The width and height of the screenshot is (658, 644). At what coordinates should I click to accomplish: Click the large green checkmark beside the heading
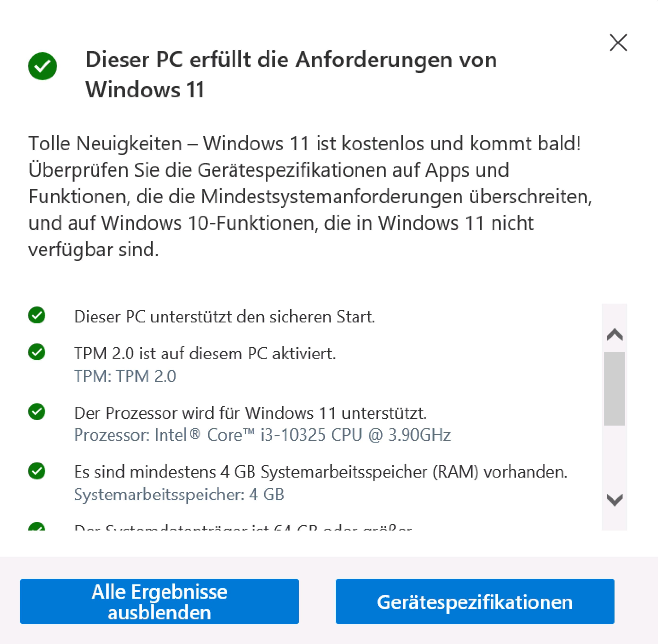click(42, 66)
